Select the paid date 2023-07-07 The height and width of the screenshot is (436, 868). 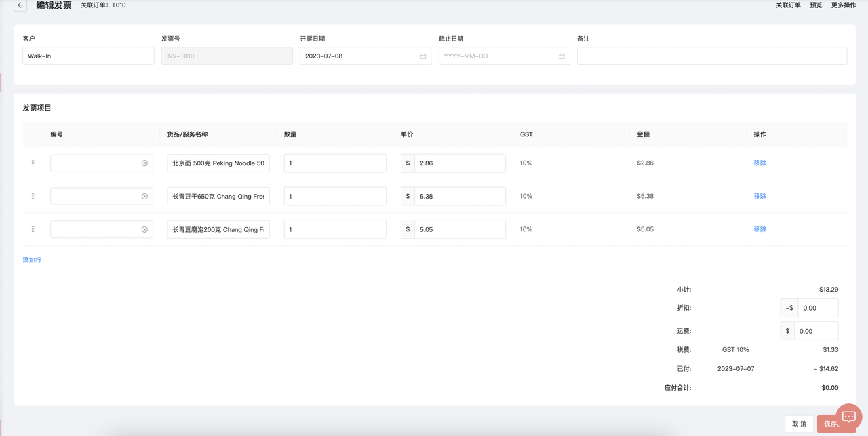click(x=736, y=370)
